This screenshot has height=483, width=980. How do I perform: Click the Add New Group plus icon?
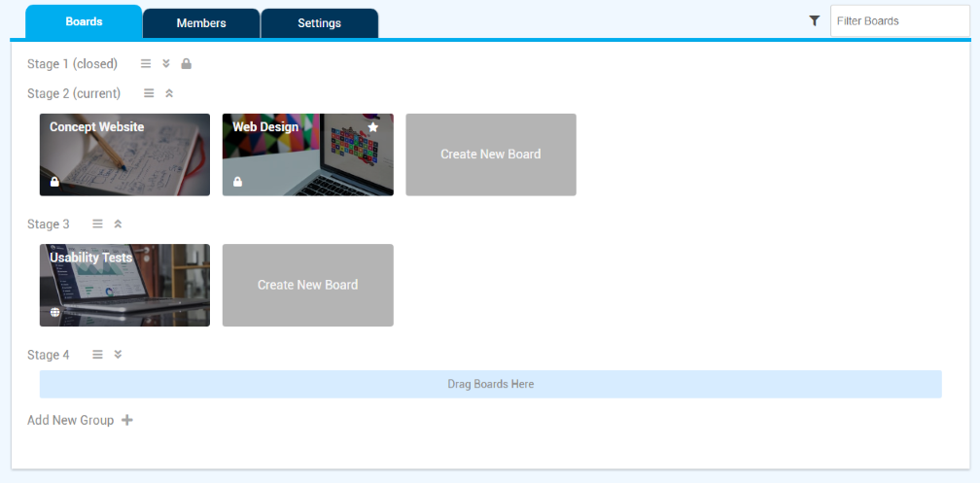[x=127, y=420]
